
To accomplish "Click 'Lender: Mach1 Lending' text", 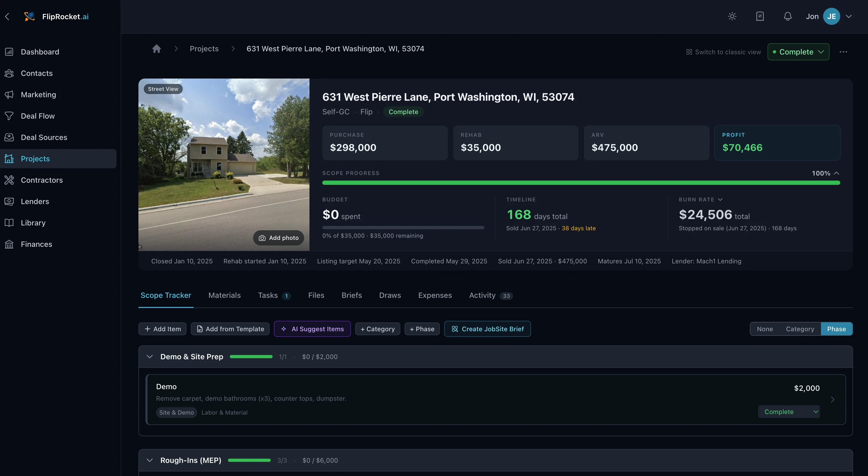I will (x=706, y=262).
